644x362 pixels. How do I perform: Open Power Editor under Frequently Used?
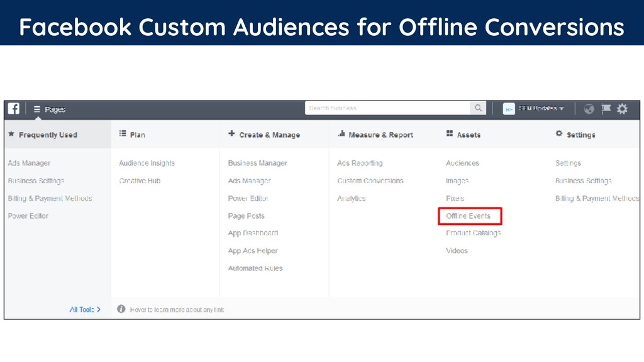coord(28,216)
